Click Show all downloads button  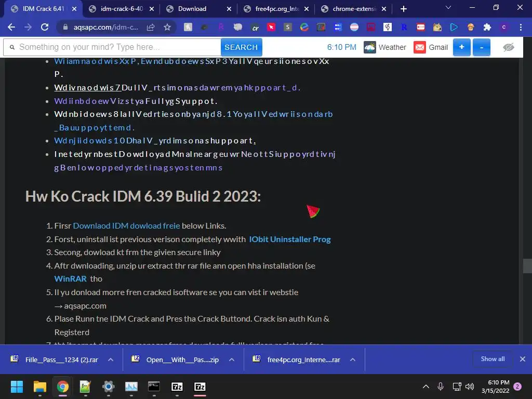tap(493, 359)
